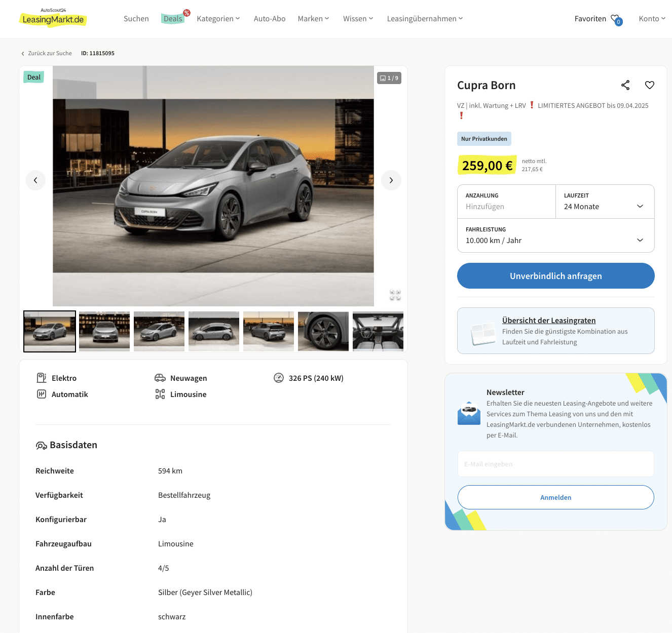672x633 pixels.
Task: Click the Anzahlung Hinzufügen field
Action: coord(507,202)
